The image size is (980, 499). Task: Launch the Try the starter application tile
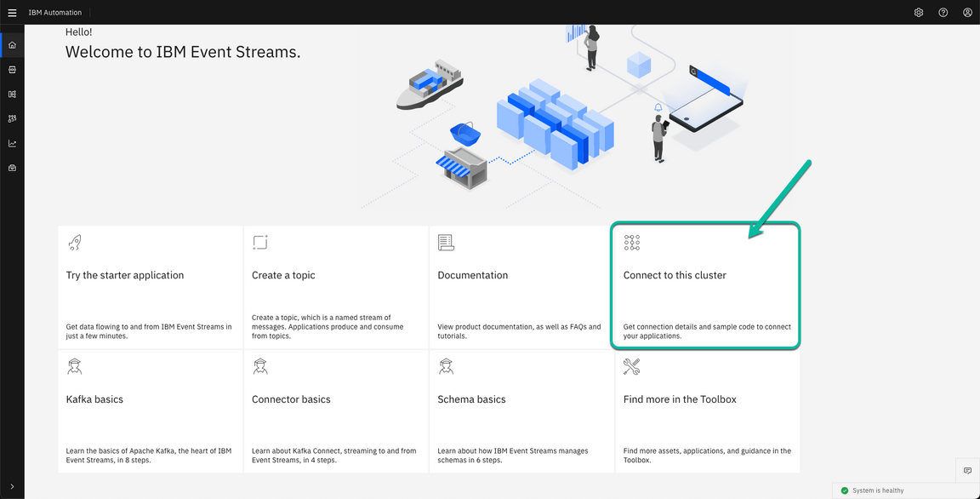[150, 285]
